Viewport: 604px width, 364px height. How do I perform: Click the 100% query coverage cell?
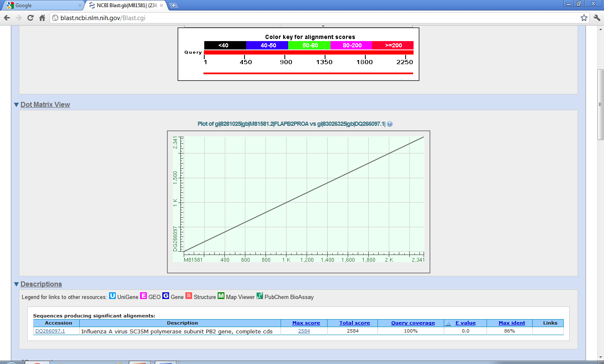[411, 331]
